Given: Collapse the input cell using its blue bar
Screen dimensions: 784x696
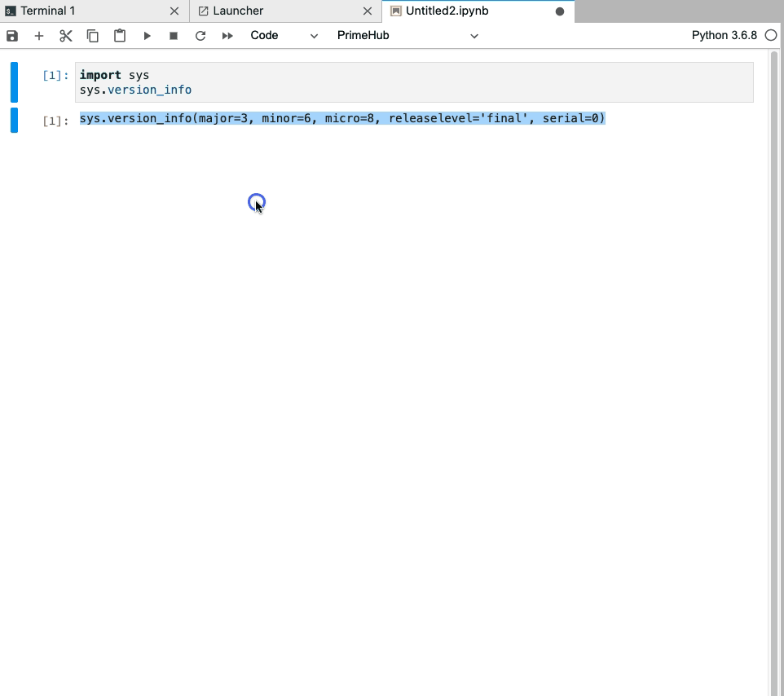Looking at the screenshot, I should (14, 82).
